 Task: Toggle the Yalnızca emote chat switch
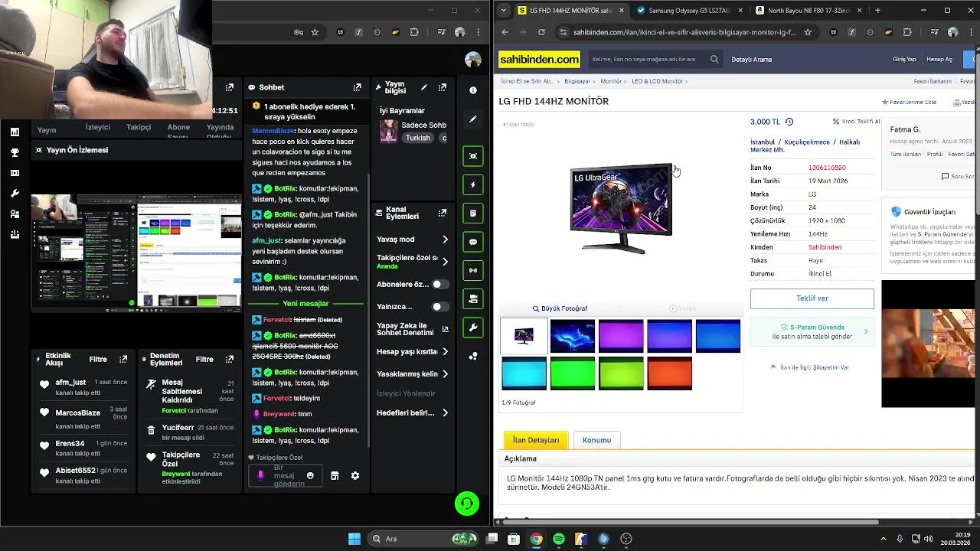point(439,306)
